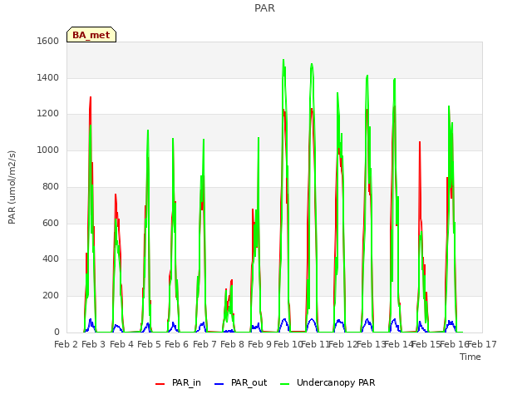Click the small Feb 8 peak

click(231, 281)
